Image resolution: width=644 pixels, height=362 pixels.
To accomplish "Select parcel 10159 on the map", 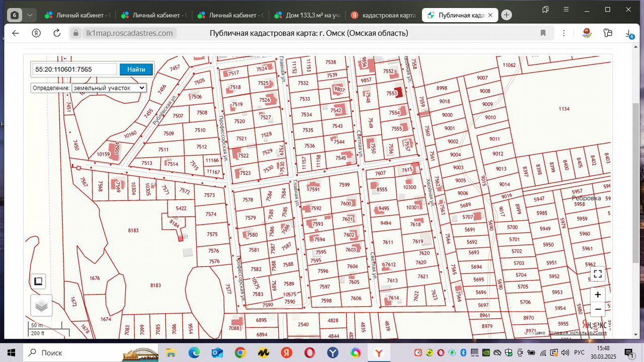I will (103, 154).
